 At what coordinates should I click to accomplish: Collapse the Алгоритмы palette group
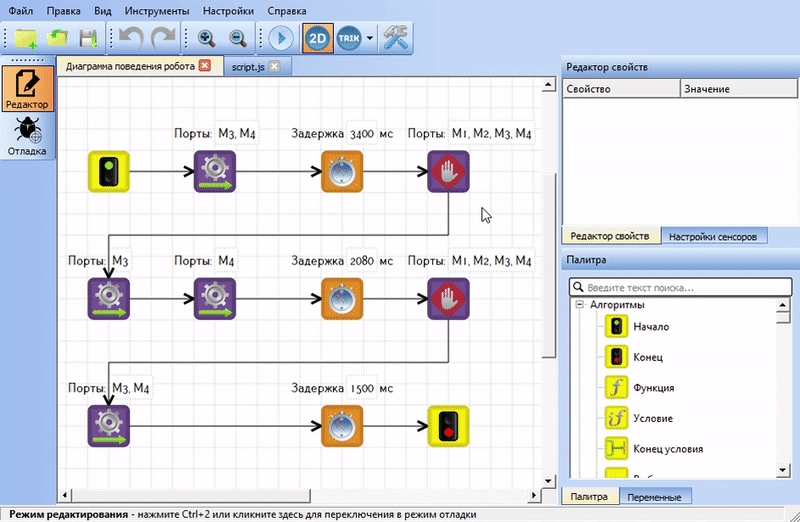click(579, 305)
